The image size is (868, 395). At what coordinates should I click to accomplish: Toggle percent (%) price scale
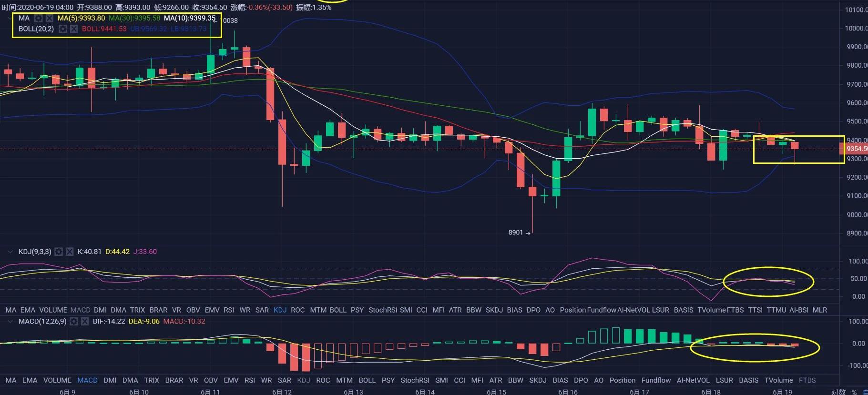854,392
